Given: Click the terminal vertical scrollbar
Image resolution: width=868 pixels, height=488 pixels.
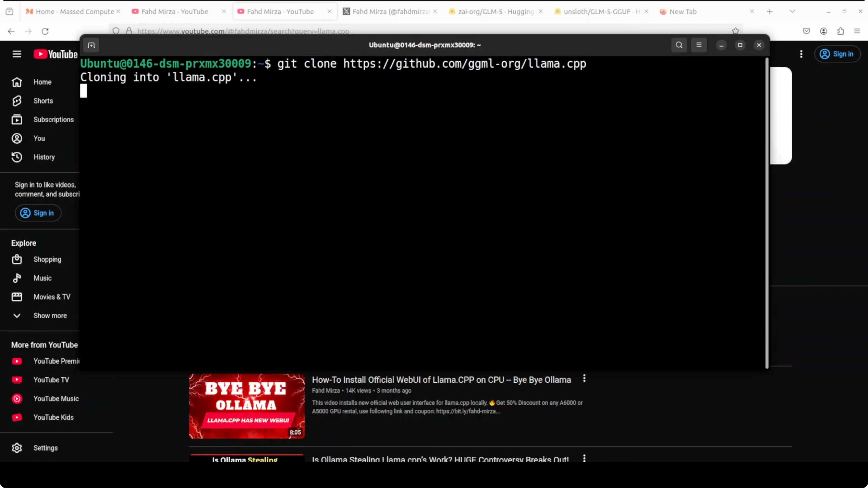Looking at the screenshot, I should (767, 212).
